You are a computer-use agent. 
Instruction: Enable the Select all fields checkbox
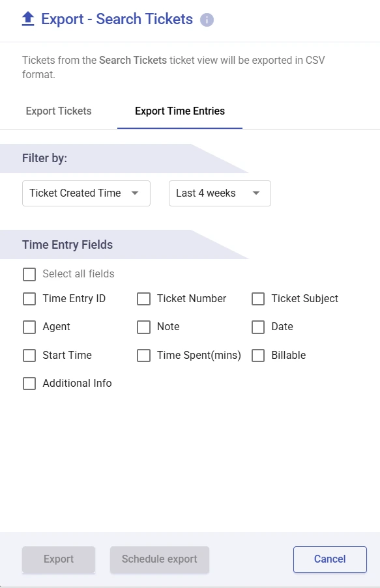pyautogui.click(x=29, y=274)
